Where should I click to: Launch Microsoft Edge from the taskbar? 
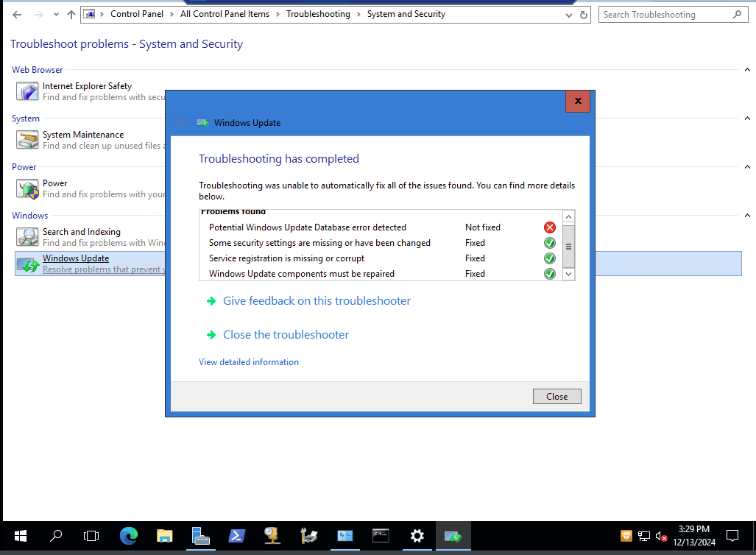pyautogui.click(x=128, y=536)
